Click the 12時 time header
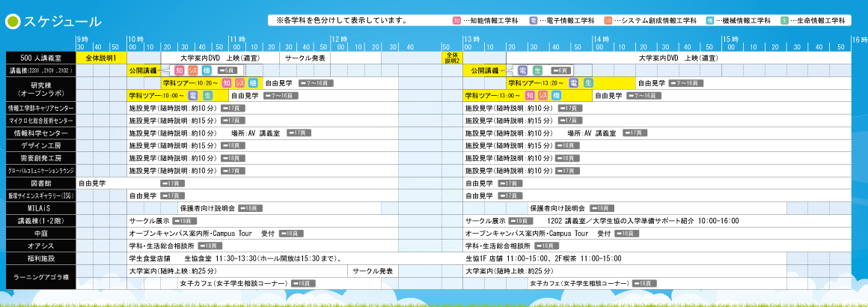Viewport: 868px width, 307px height. tap(339, 40)
